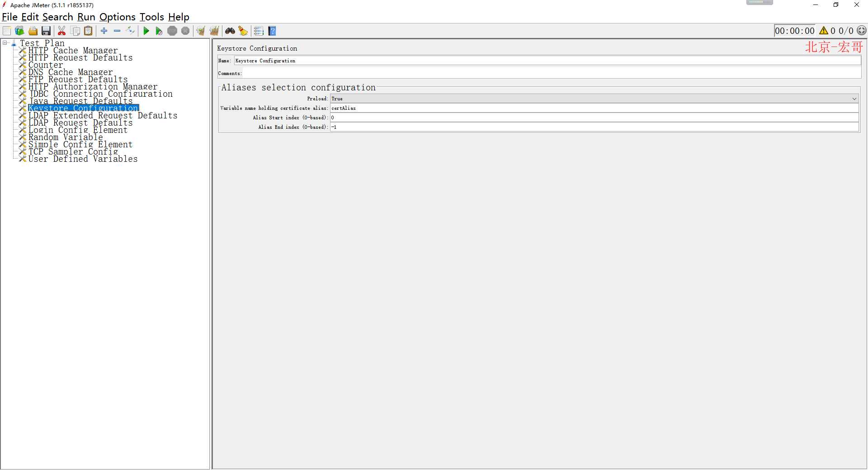Click the Shutdown test icon
The image size is (868, 470).
point(185,31)
